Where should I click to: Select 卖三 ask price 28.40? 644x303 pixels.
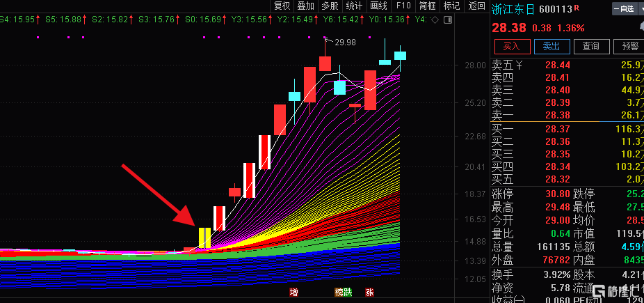pos(558,90)
